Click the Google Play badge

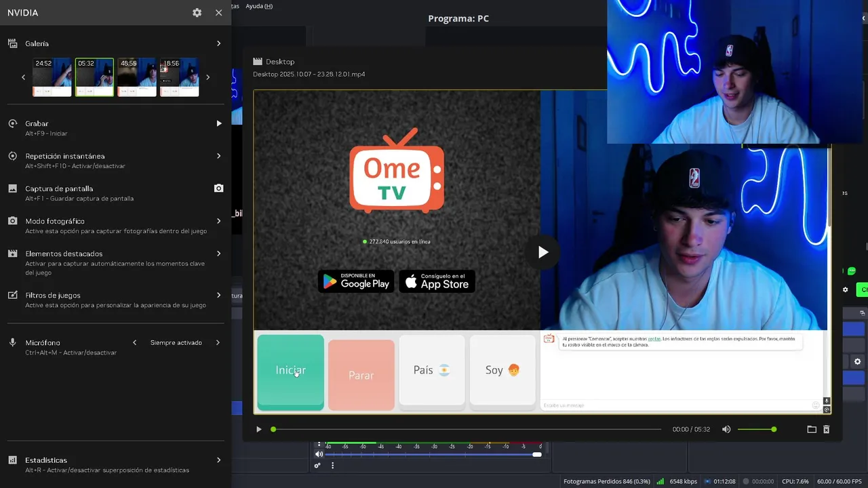(x=356, y=281)
